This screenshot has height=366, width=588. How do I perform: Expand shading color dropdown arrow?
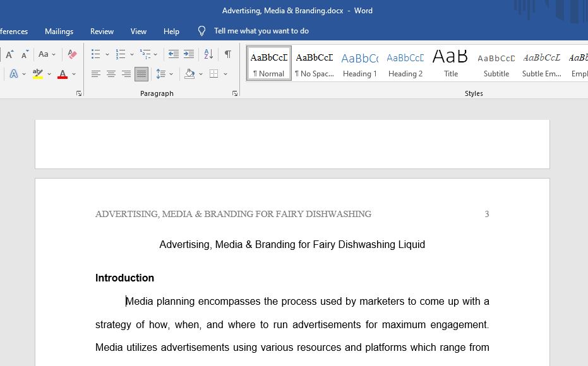(x=201, y=74)
